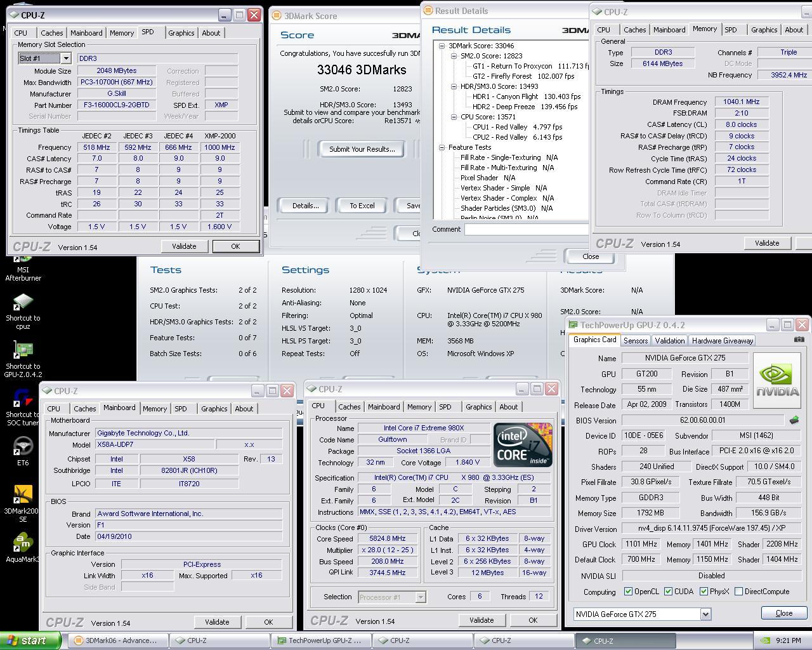The width and height of the screenshot is (812, 650).
Task: Collapse the HDR/SM3.0 Score tree node
Action: click(454, 86)
